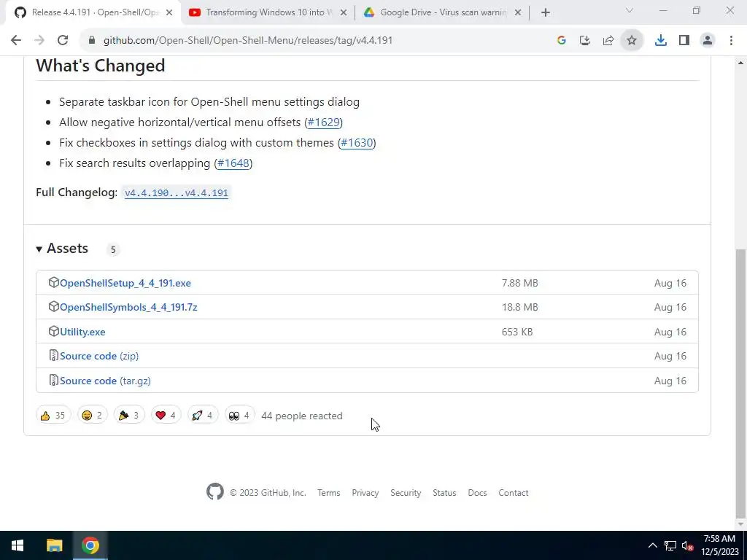Open a new browser tab
The width and height of the screenshot is (747, 560).
click(x=546, y=13)
